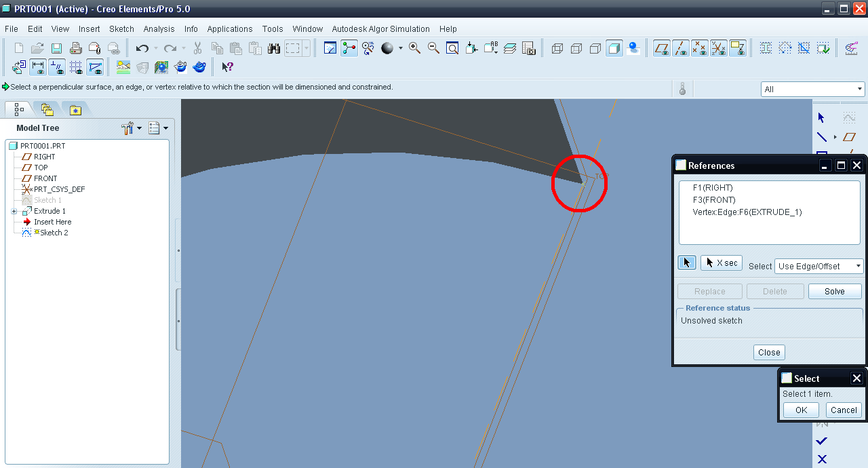Open the Sketch menu
868x468 pixels.
[121, 29]
